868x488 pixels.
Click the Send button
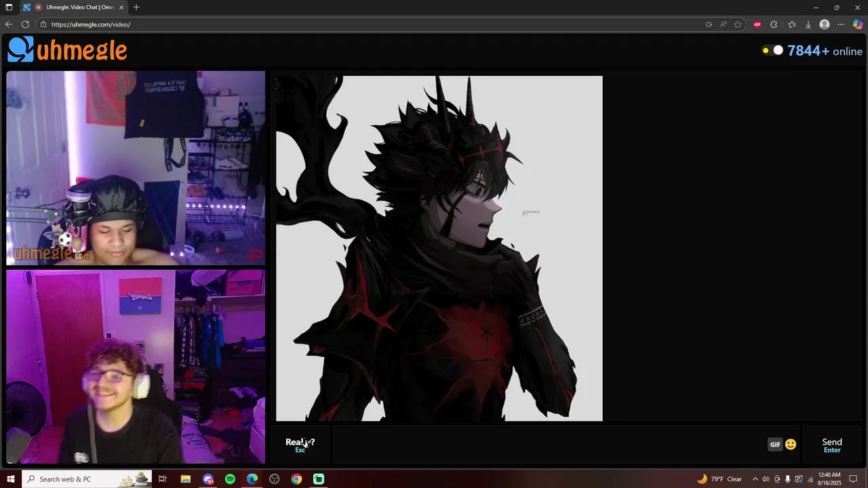pos(832,445)
